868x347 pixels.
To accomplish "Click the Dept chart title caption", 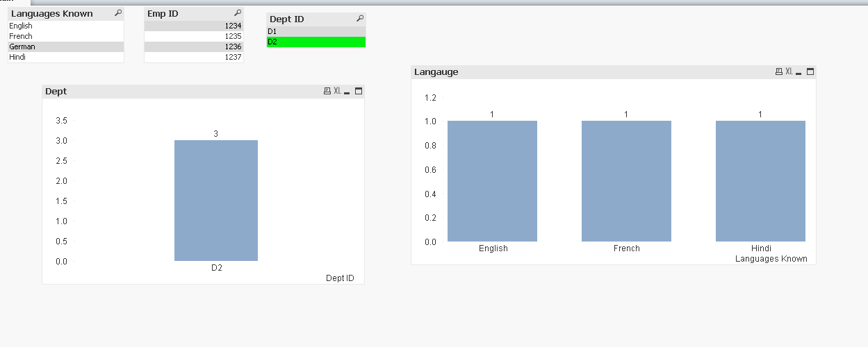I will coord(56,91).
